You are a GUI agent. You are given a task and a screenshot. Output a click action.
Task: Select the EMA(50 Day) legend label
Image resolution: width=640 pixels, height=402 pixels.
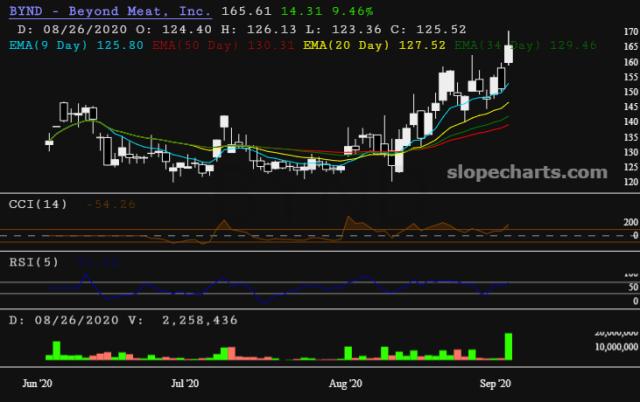click(196, 45)
